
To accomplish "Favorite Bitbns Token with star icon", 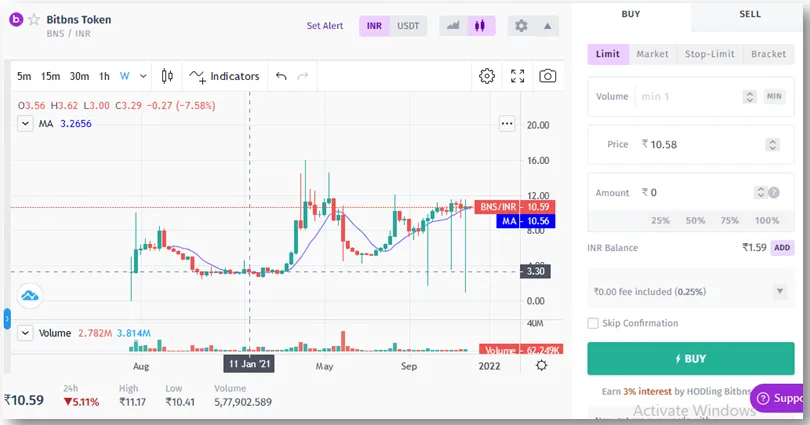I will pos(34,20).
